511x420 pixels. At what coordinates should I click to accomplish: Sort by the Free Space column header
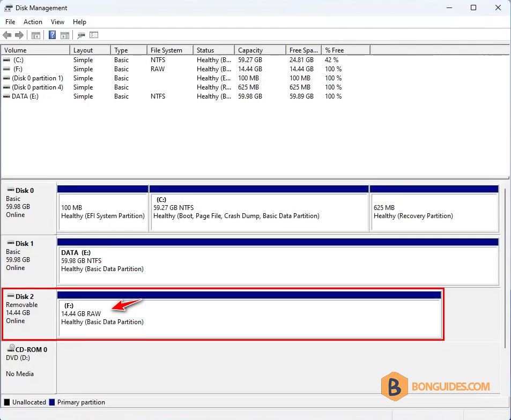tap(303, 50)
